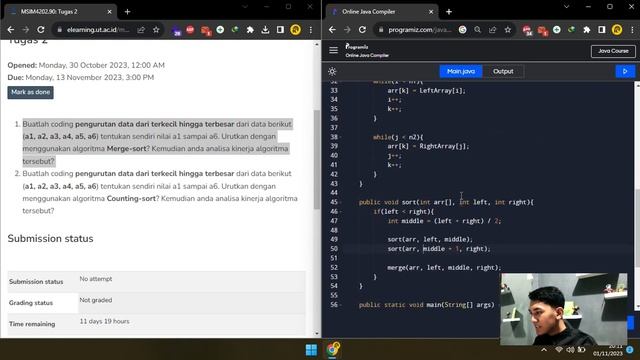Open the taskbar clock showing 01/11/2023

pyautogui.click(x=608, y=351)
